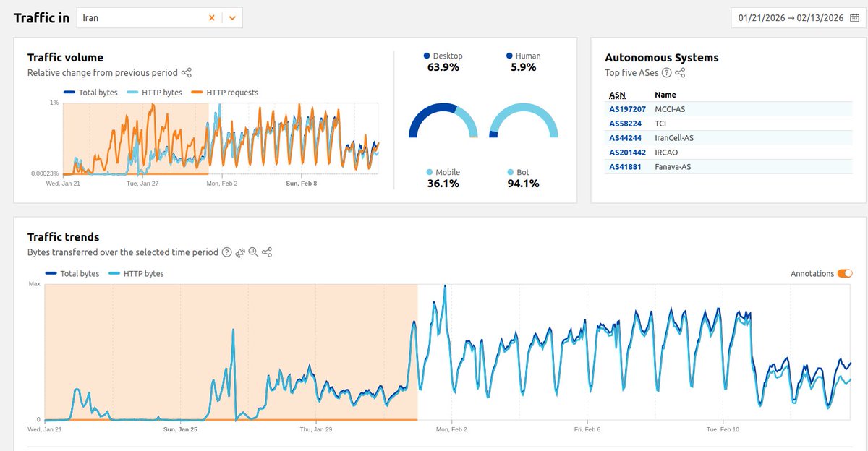Screen dimensions: 868x451
Task: Click the Traffic volume heading
Action: click(65, 57)
